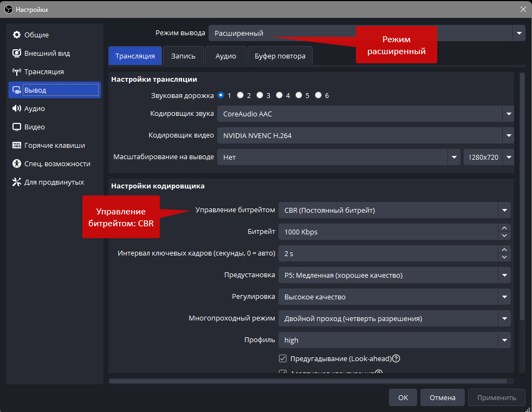Image resolution: width=532 pixels, height=412 pixels.
Task: Click the Спец. возможности accessibility icon
Action: [x=17, y=164]
